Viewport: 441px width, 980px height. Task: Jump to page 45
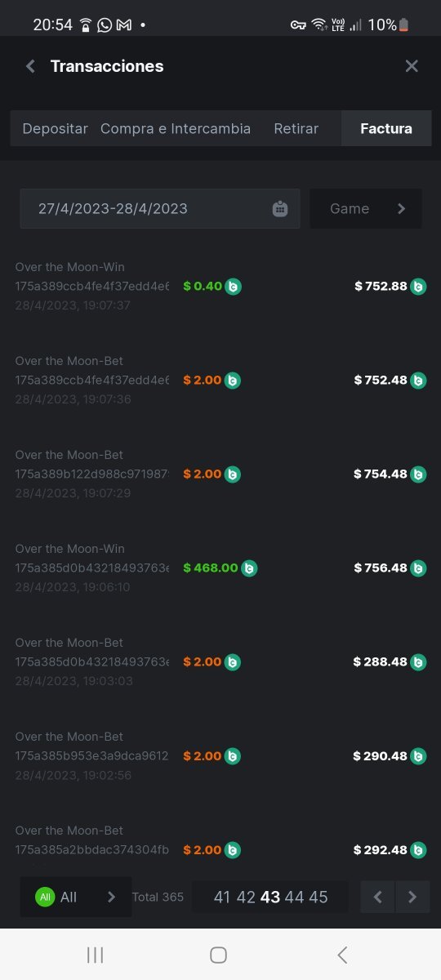[318, 898]
